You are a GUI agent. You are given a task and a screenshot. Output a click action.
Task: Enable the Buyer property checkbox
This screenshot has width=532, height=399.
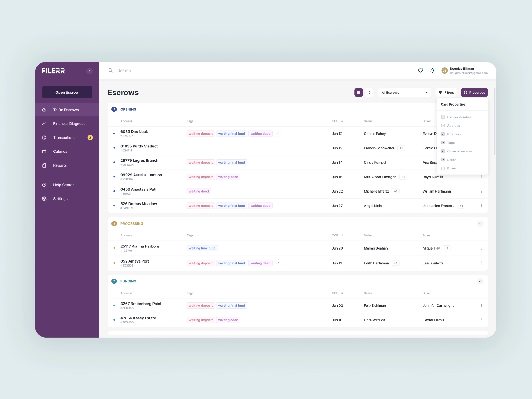pos(443,168)
